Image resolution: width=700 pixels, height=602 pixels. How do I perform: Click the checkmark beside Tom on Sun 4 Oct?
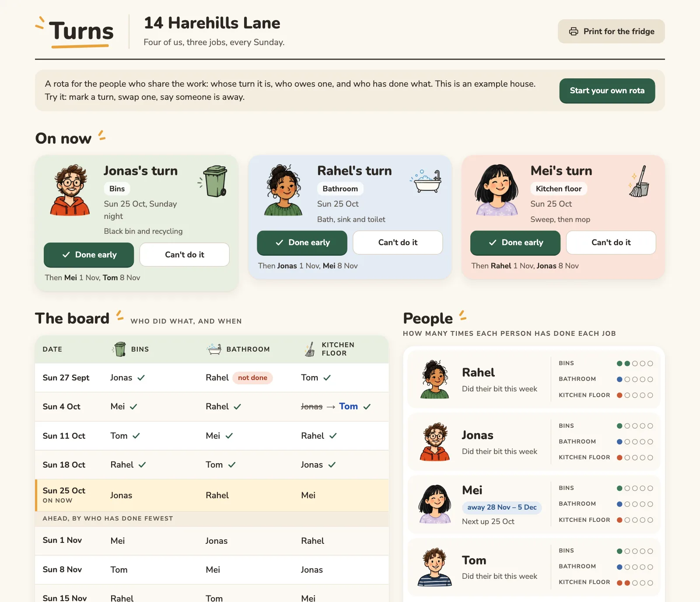367,407
